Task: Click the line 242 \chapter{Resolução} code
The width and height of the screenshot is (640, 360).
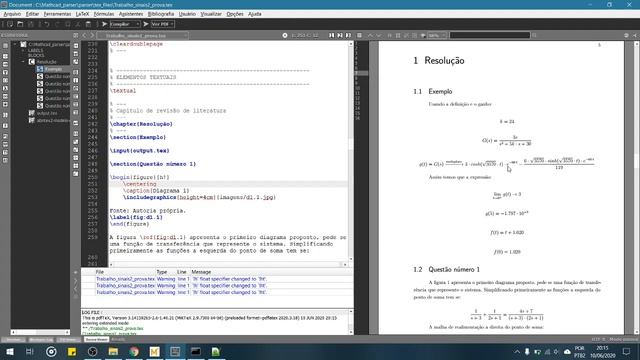Action: click(x=141, y=124)
